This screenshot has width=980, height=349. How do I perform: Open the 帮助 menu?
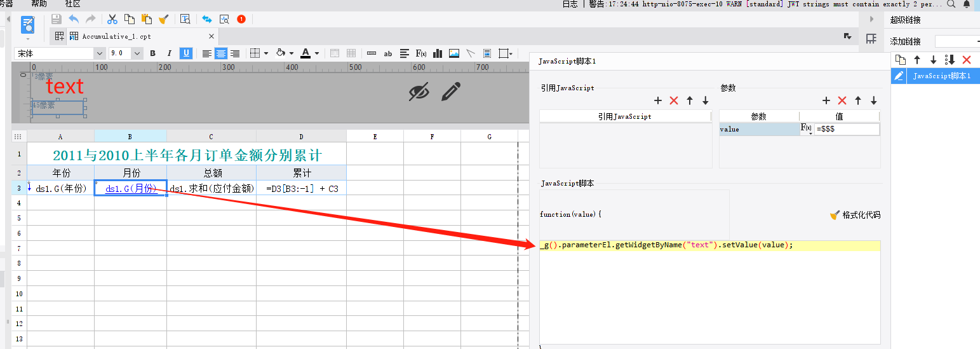[39, 4]
